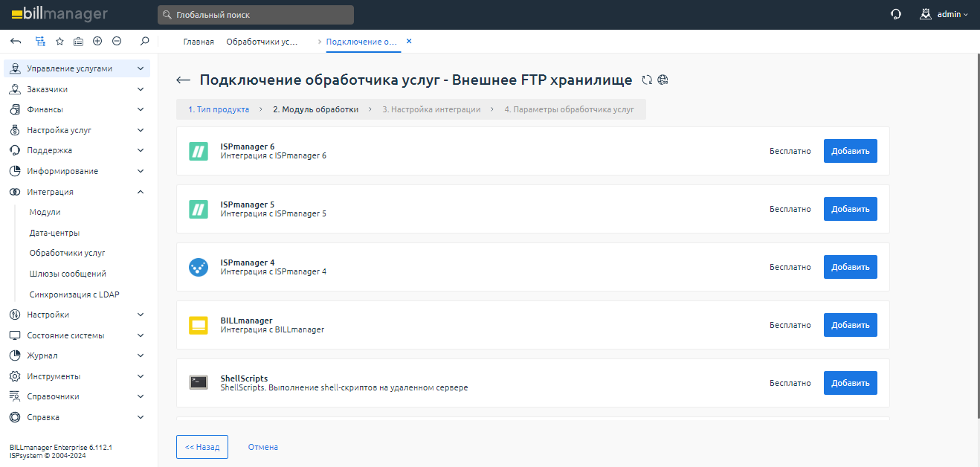Click the ShellScripts terminal icon

point(198,383)
